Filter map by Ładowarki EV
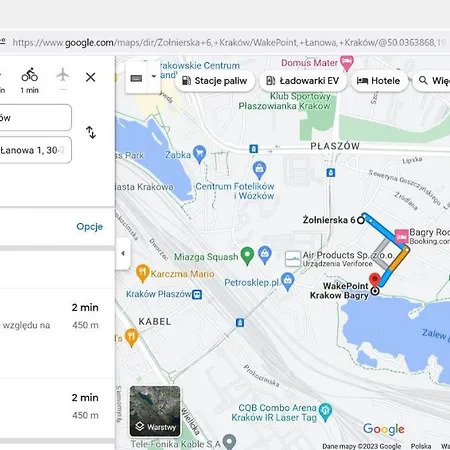 click(x=302, y=81)
